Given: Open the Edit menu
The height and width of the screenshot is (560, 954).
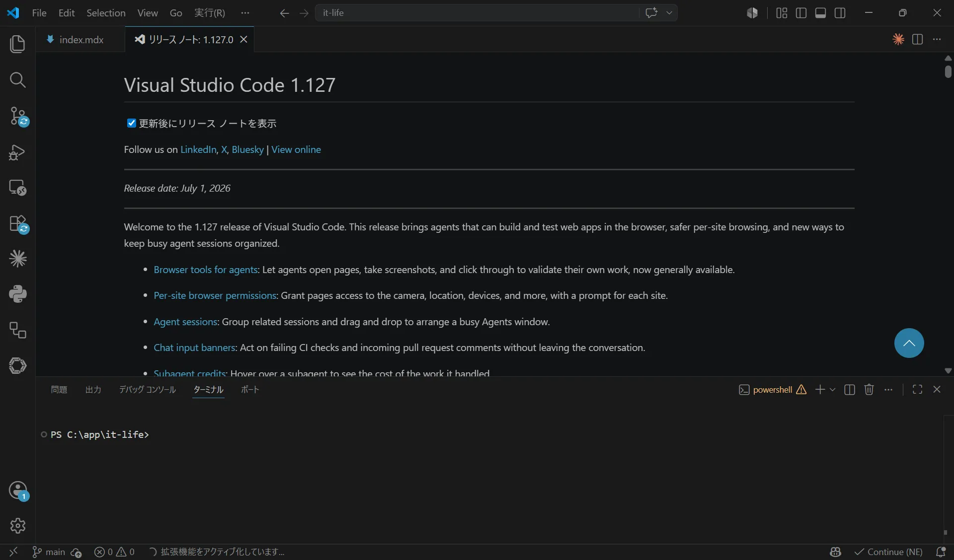Looking at the screenshot, I should coord(67,13).
